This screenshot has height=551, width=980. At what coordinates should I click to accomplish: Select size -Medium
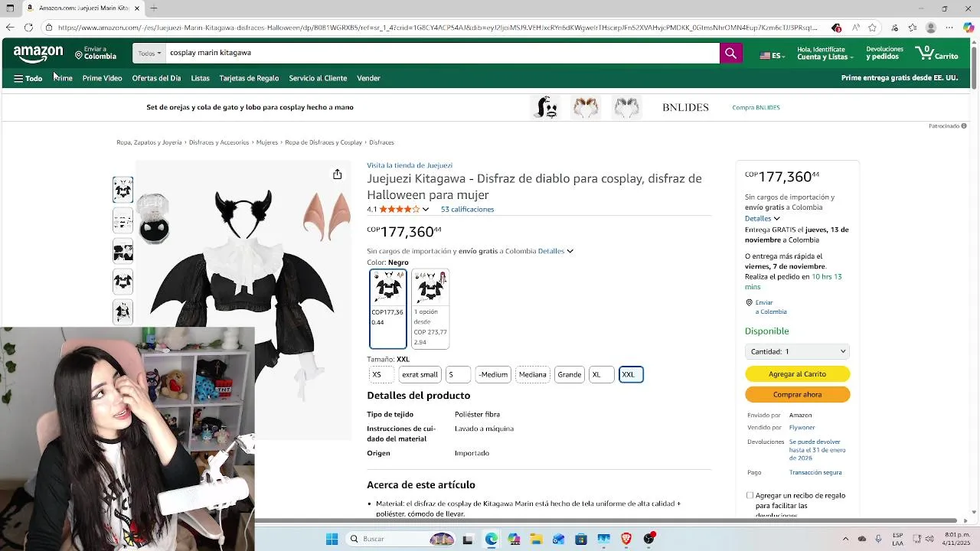493,374
